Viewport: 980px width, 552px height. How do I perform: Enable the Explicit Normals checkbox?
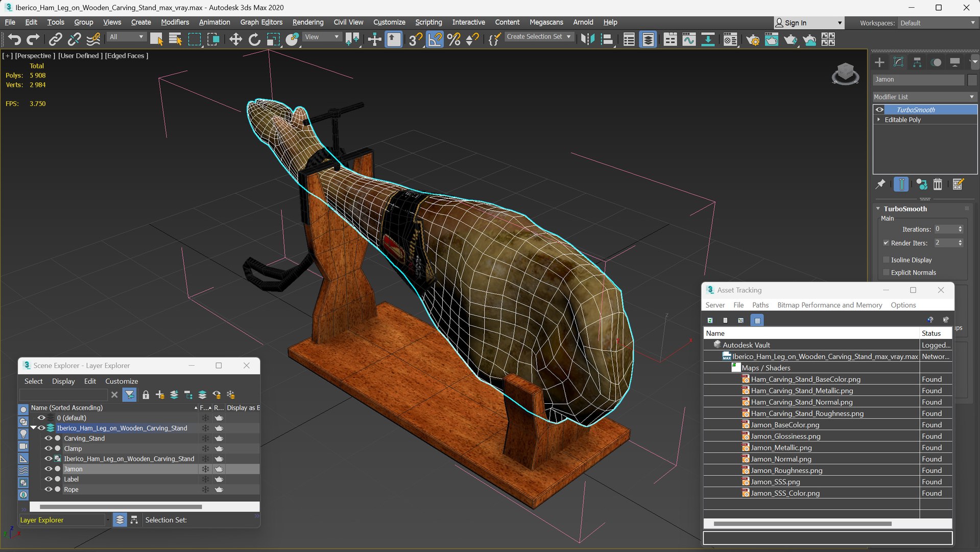[887, 272]
